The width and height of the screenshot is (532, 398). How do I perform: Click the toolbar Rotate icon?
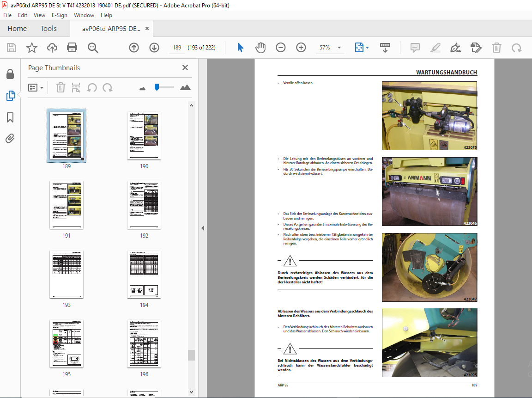(x=517, y=48)
